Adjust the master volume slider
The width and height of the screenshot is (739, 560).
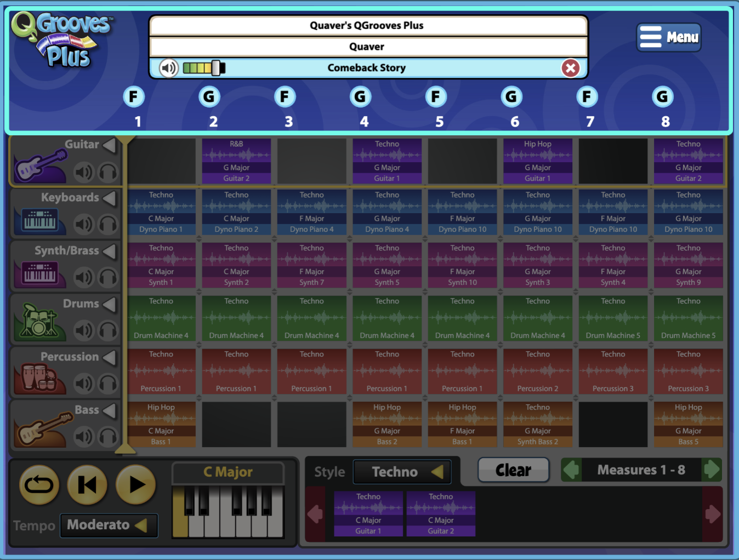(x=216, y=68)
